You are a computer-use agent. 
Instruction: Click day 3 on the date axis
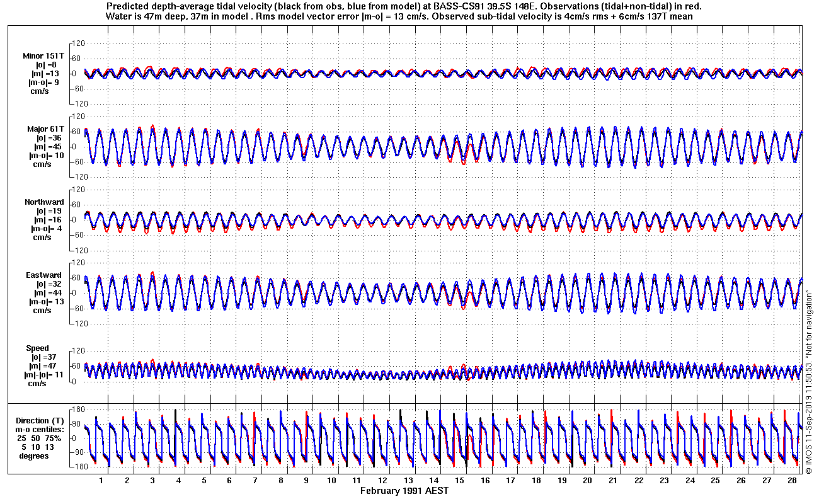[x=152, y=480]
